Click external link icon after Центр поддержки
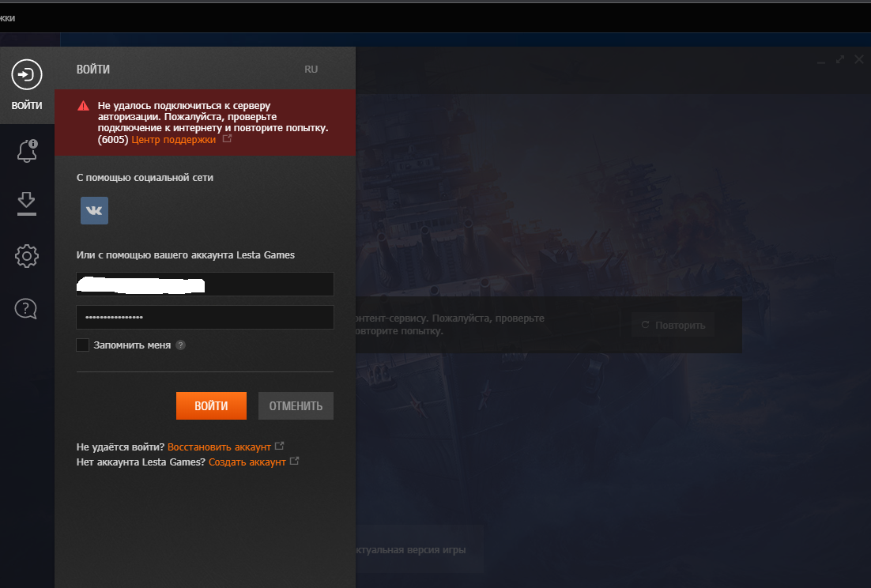The height and width of the screenshot is (588, 871). 227,139
